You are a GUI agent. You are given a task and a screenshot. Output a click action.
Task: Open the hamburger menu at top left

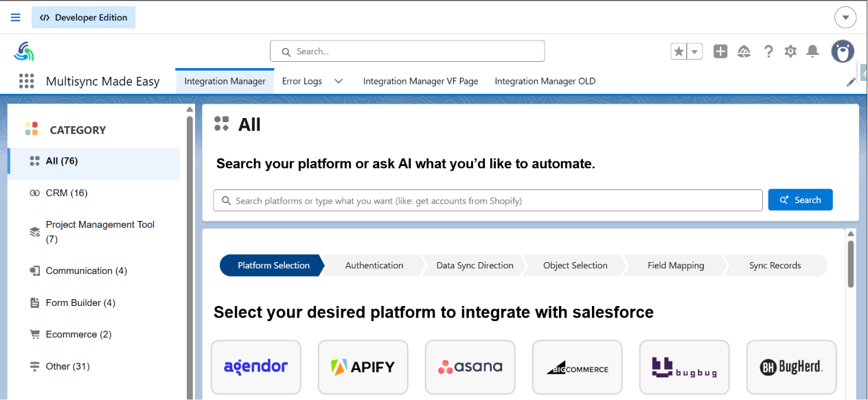point(16,17)
